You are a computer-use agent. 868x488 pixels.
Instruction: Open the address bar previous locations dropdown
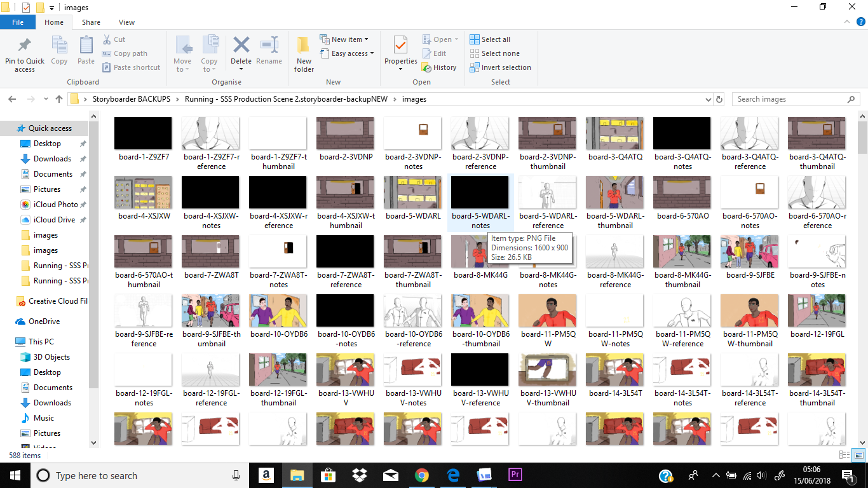tap(707, 98)
